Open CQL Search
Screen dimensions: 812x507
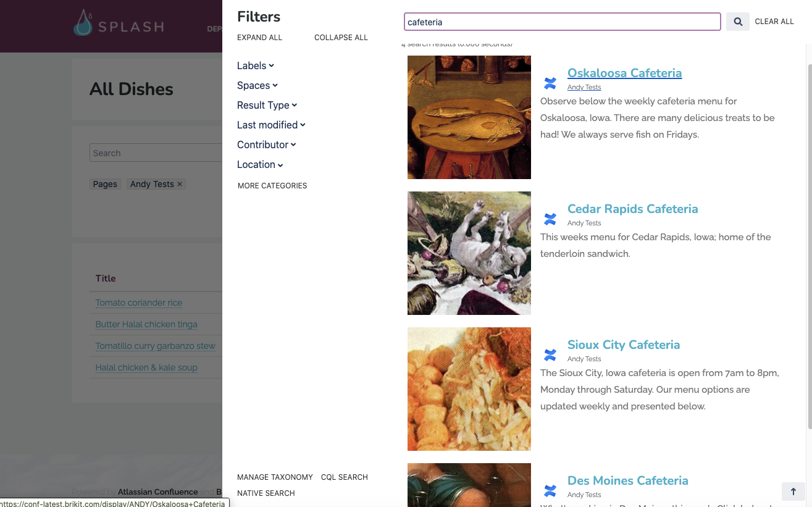tap(345, 477)
